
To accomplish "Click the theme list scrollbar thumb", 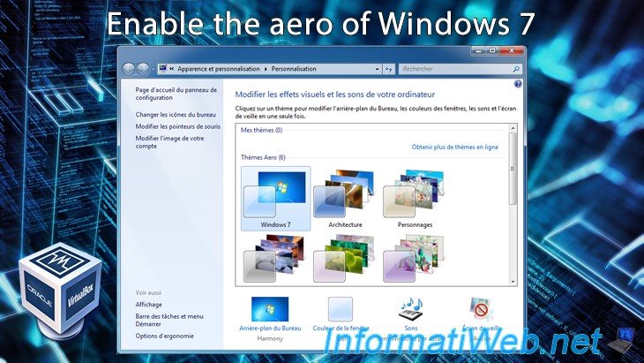I will [513, 169].
